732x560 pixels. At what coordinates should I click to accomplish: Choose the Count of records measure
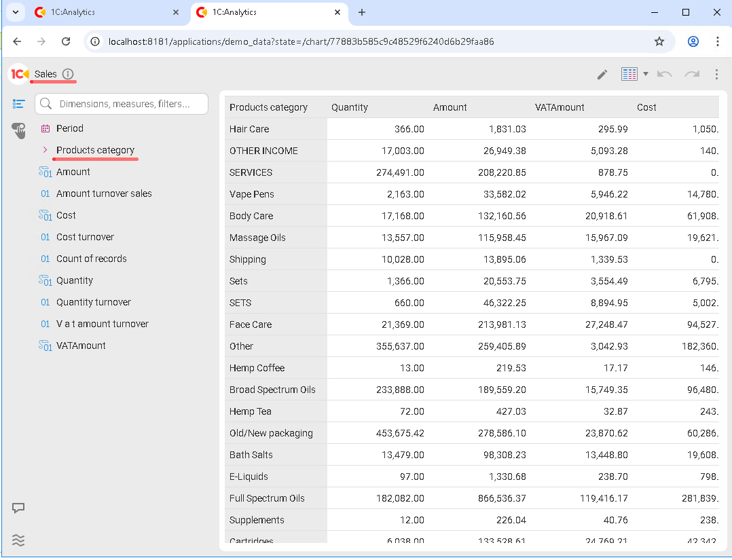91,259
